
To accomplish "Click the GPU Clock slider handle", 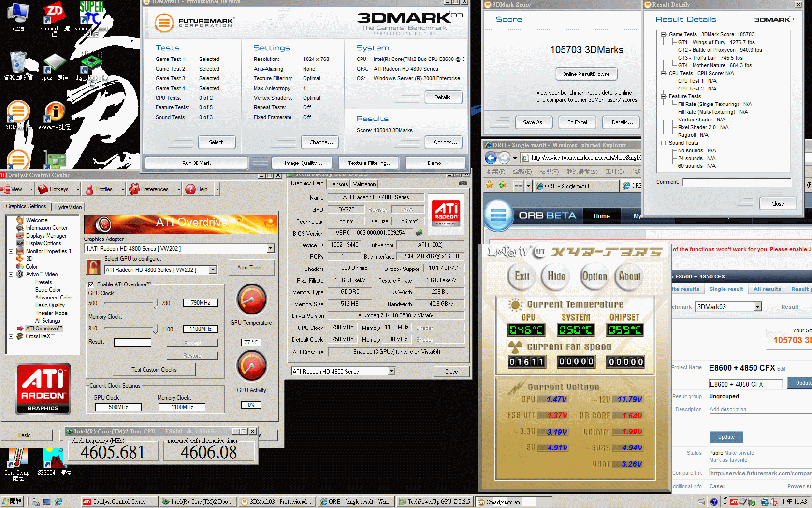I will [155, 303].
